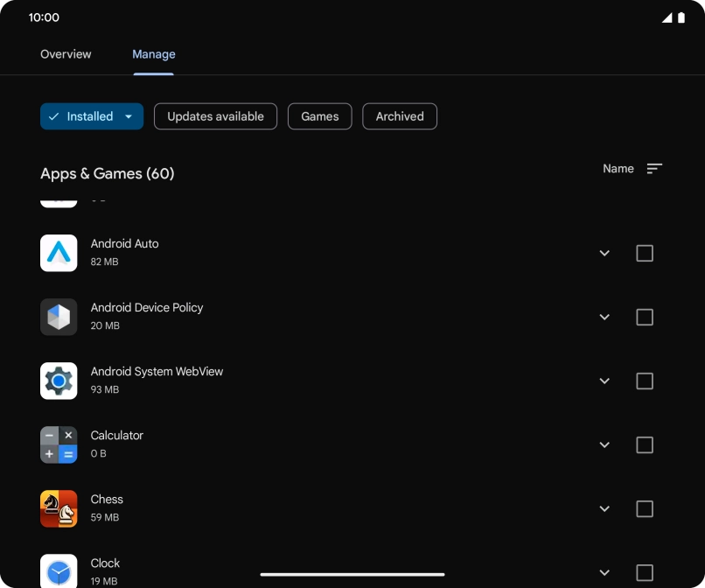The height and width of the screenshot is (588, 705).
Task: Expand Android System WebView details chevron
Action: [x=604, y=381]
